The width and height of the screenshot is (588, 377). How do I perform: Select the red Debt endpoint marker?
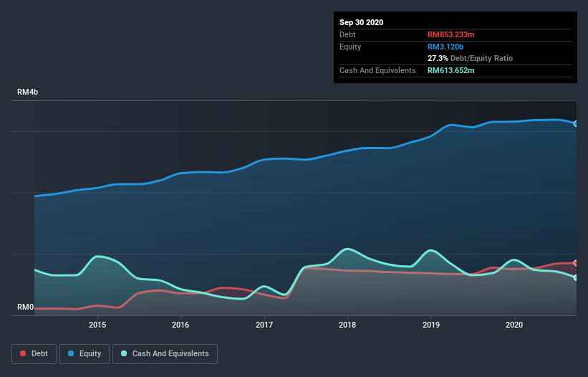point(576,263)
